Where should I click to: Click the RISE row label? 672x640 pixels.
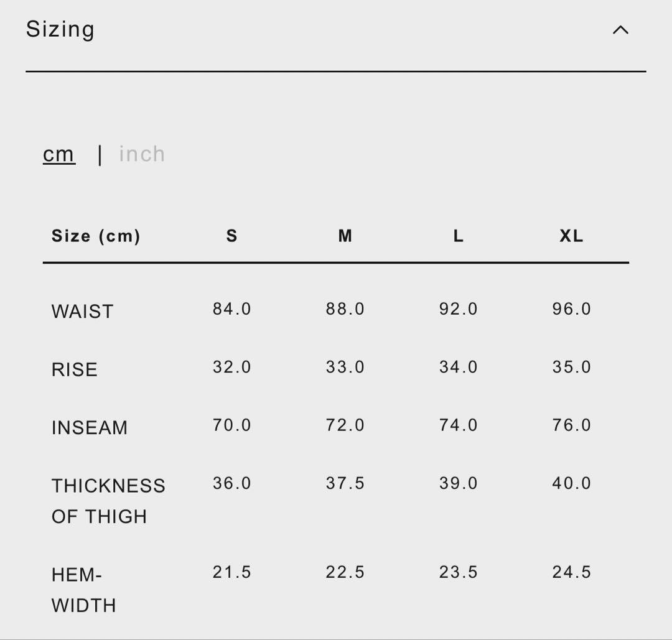[75, 369]
